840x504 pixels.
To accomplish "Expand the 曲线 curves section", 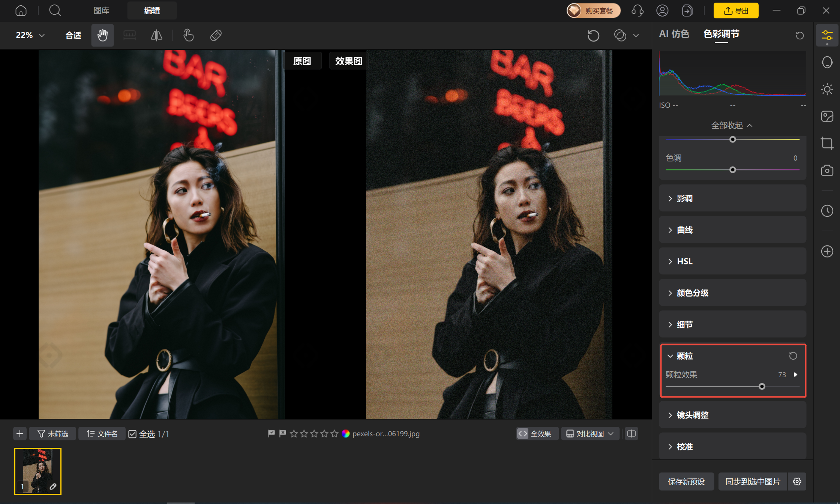I will [x=732, y=230].
